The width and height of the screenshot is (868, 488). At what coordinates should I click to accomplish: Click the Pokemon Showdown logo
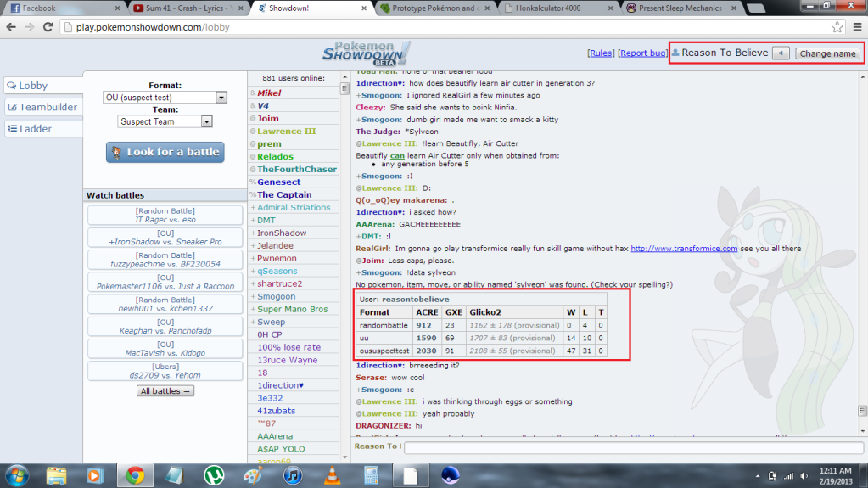(367, 53)
